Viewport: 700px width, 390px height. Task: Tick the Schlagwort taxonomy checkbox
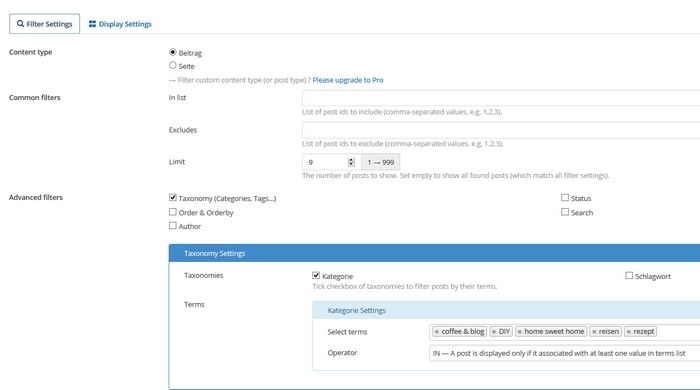pos(629,275)
